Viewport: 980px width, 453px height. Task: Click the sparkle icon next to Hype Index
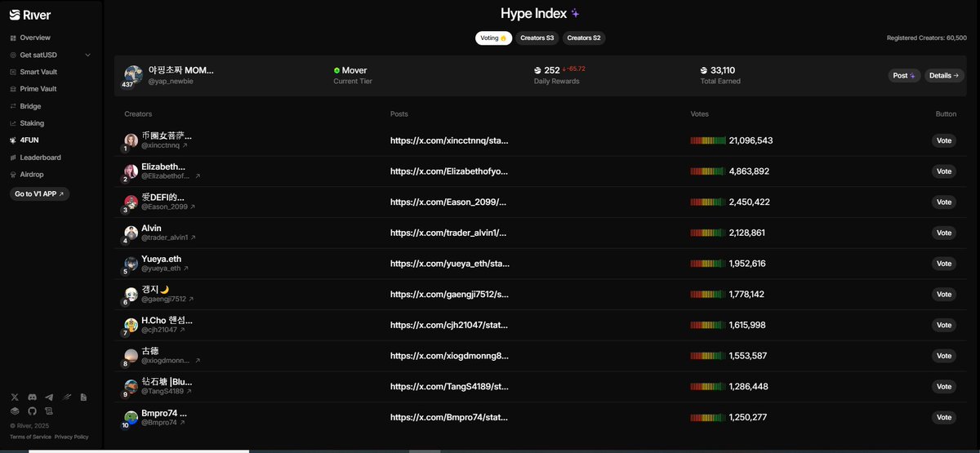pos(575,13)
